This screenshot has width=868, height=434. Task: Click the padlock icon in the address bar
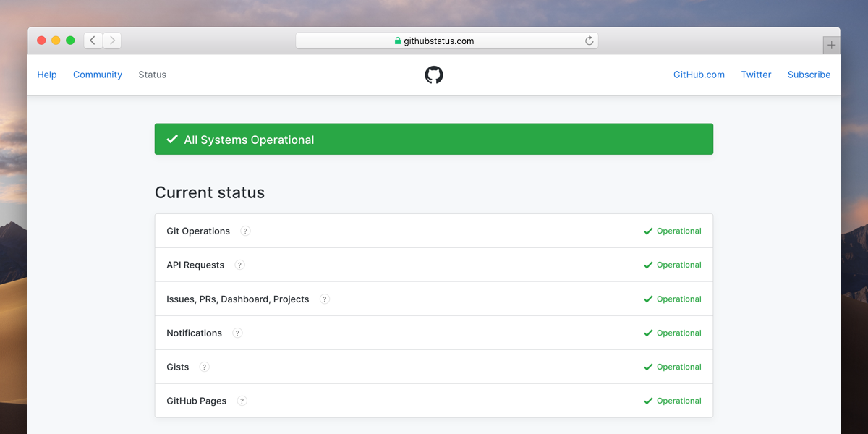tap(396, 41)
